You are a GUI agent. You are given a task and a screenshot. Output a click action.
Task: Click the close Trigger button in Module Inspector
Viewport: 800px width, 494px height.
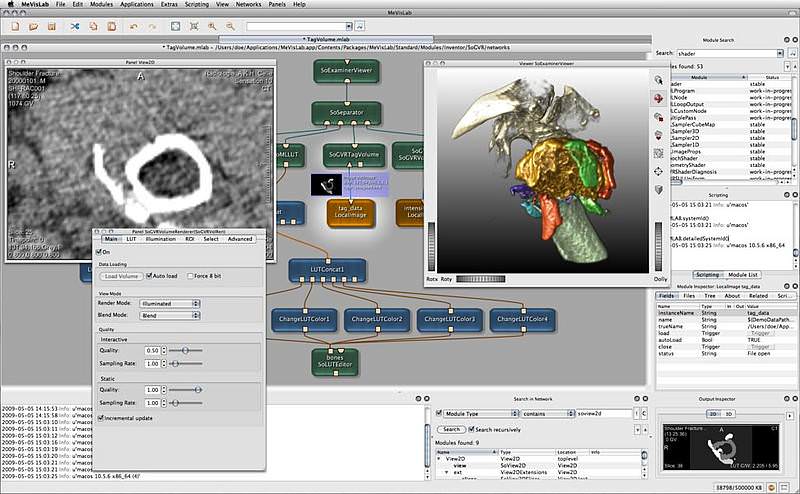pyautogui.click(x=760, y=347)
